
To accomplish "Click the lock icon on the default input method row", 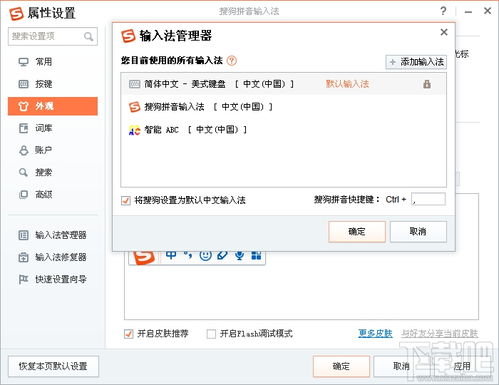I will click(427, 84).
